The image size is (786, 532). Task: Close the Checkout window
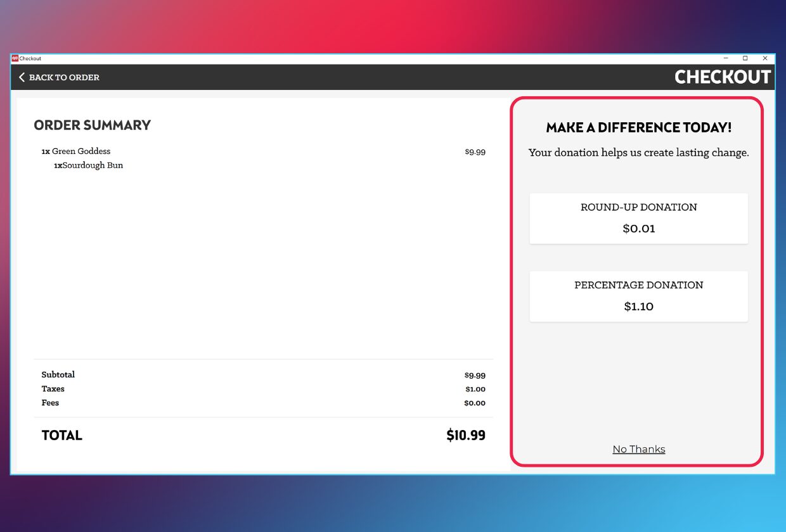click(x=765, y=58)
